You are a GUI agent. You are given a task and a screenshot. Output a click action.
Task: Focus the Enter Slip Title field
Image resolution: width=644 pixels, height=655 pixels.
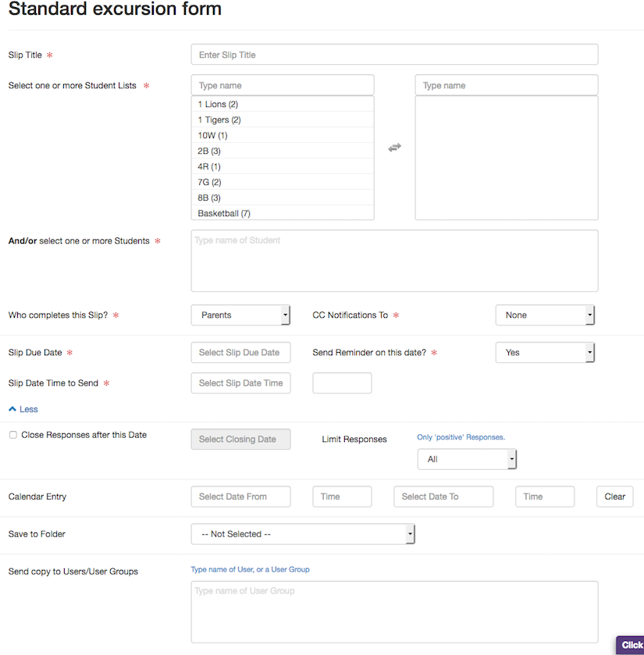[x=395, y=55]
